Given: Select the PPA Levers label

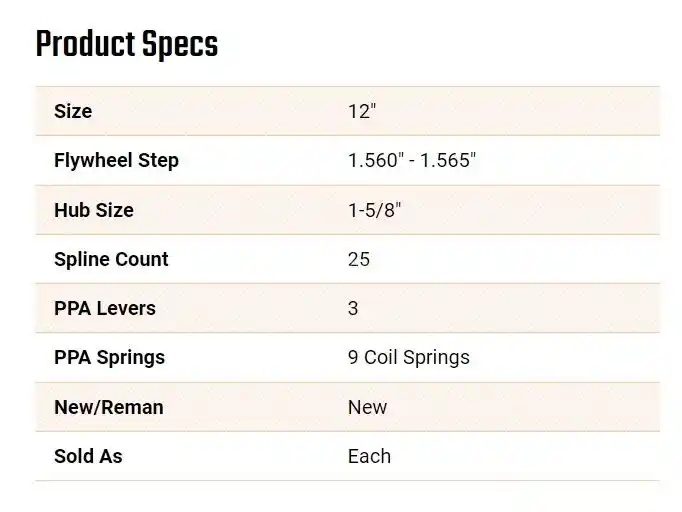Looking at the screenshot, I should (x=105, y=308).
